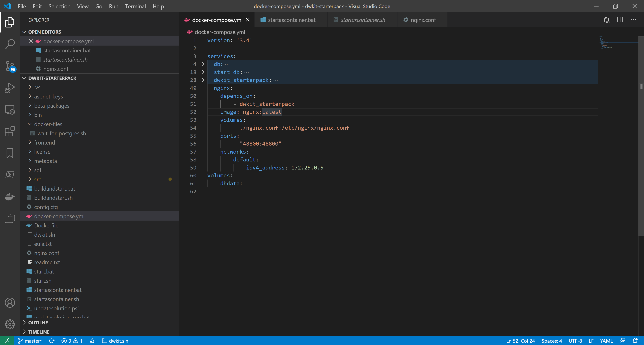Close docker-compose.yml in Open Editors list
Viewport: 644px width, 345px height.
pyautogui.click(x=31, y=41)
